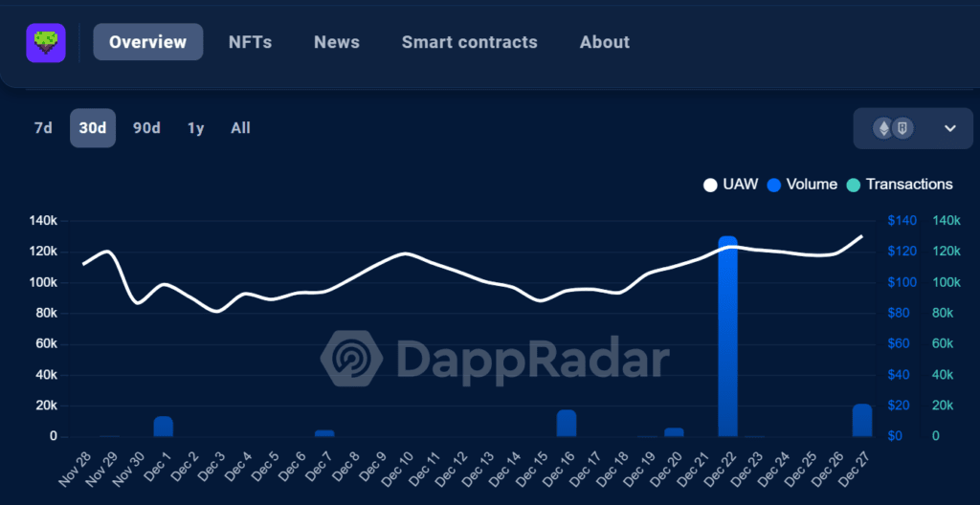Toggle the UAW legend series
Screen dimensions: 980x505
730,185
